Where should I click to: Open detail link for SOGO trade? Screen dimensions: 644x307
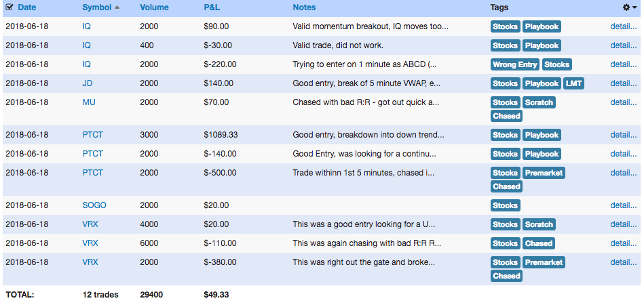[x=624, y=205]
